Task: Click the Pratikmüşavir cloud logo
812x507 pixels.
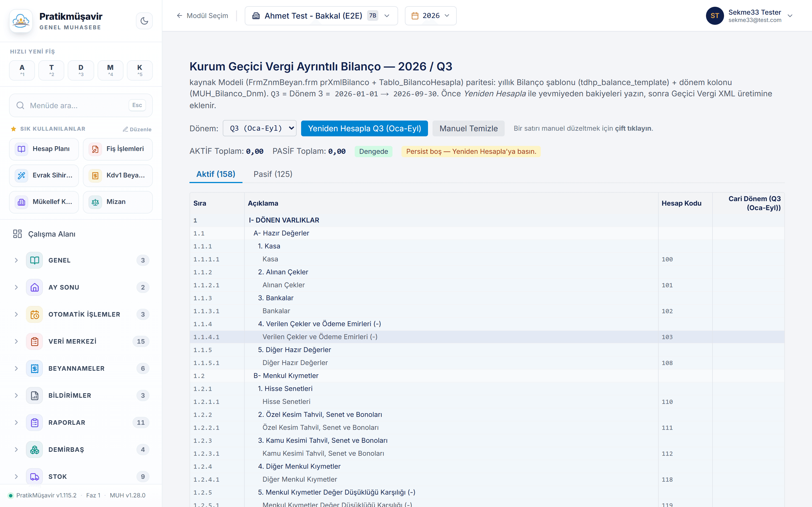Action: pyautogui.click(x=21, y=21)
